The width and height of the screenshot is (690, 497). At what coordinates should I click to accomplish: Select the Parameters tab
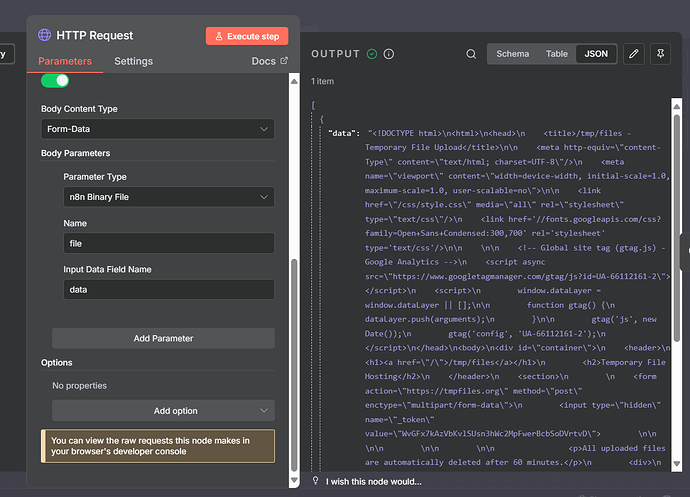click(65, 61)
